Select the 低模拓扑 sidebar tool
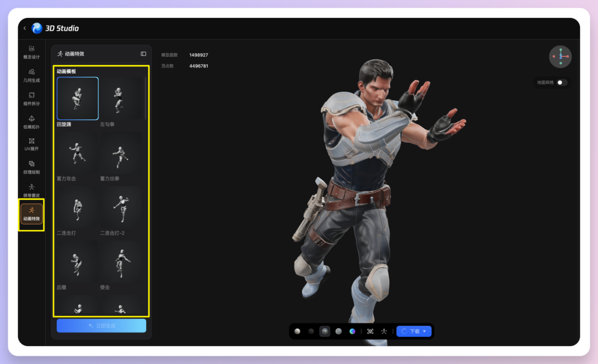This screenshot has height=364, width=598. pos(32,122)
